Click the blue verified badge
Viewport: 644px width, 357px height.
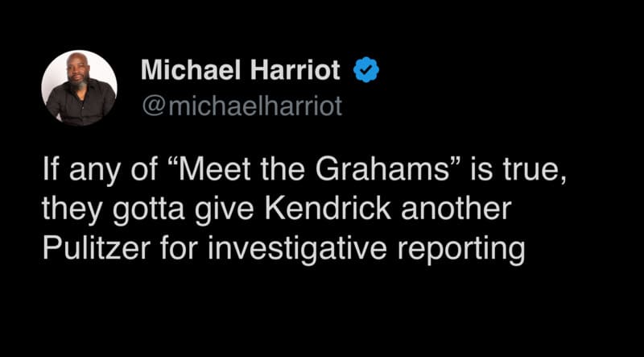pos(366,70)
